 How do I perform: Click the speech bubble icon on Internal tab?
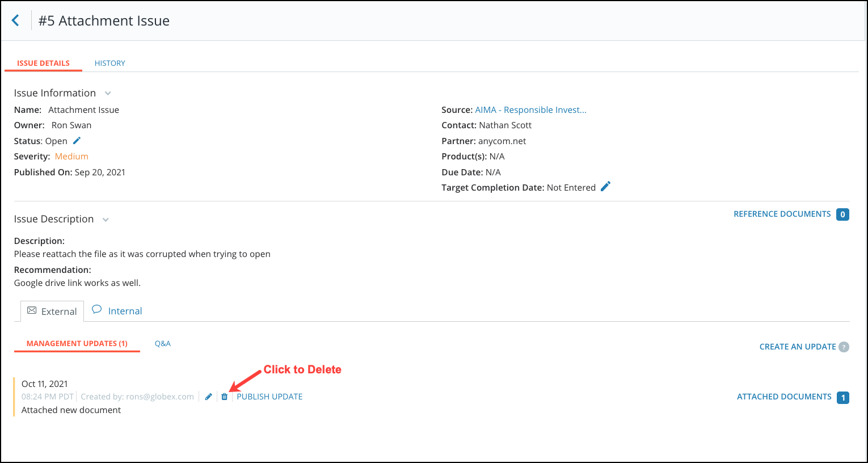97,310
